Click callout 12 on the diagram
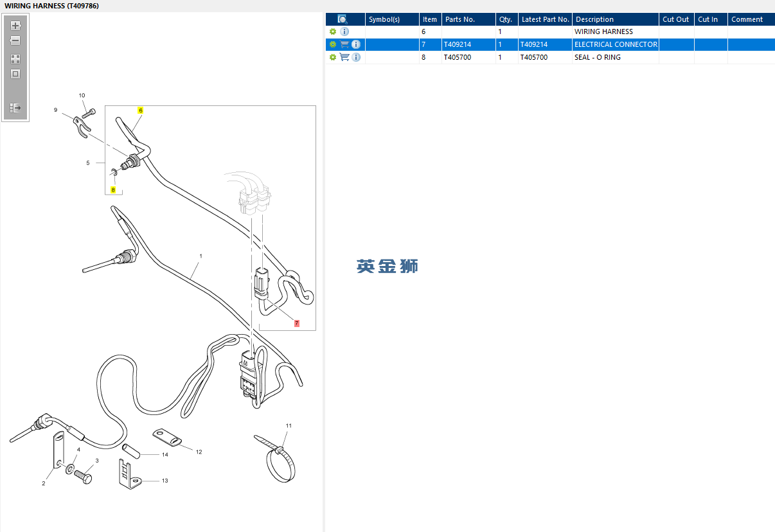This screenshot has height=532, width=775. click(199, 452)
